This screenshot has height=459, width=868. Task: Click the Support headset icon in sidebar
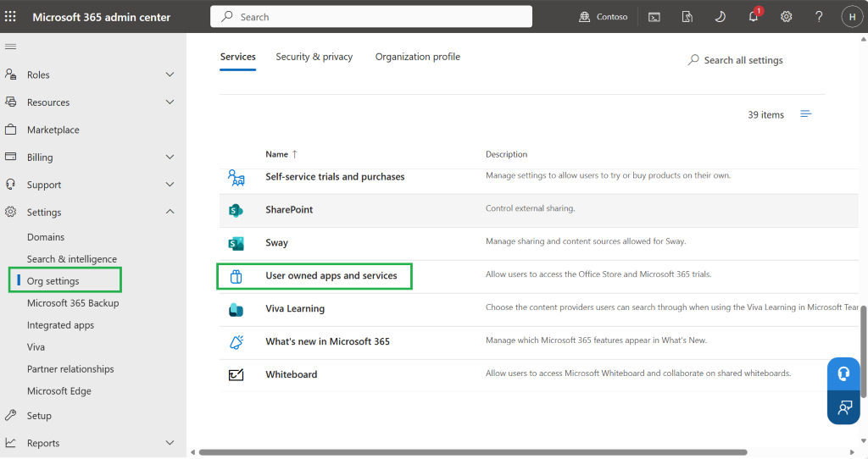[x=10, y=184]
